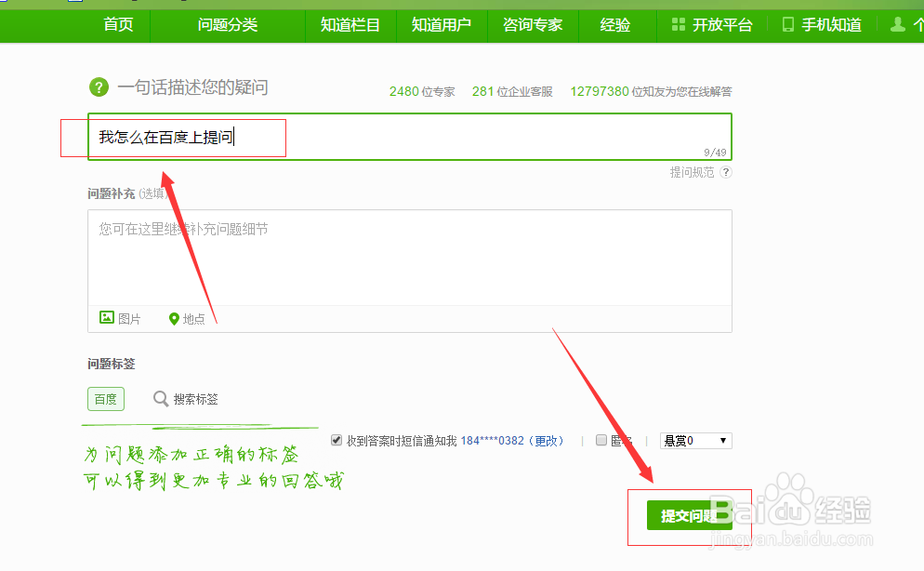Viewport: 924px width, 571px height.
Task: Click the user profile icon in navbar
Action: click(897, 25)
